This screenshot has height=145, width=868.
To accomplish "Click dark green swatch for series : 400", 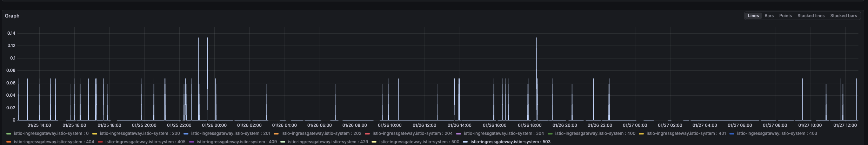I will [550, 134].
